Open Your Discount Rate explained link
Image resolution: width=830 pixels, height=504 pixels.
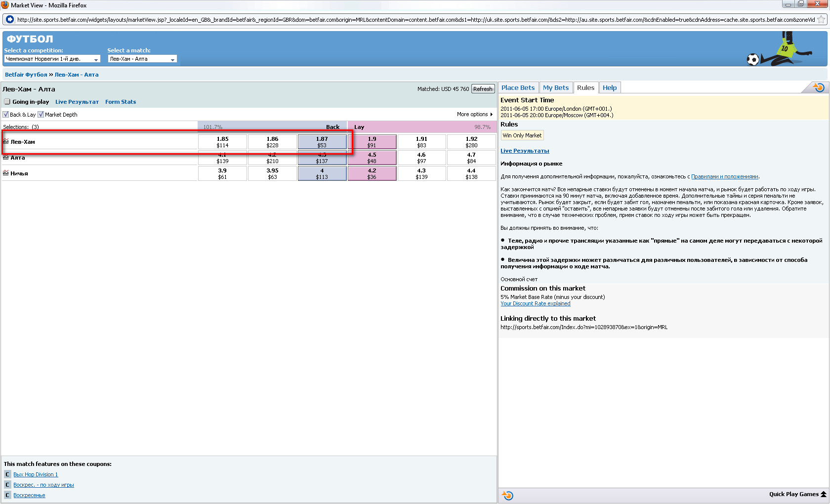point(536,303)
